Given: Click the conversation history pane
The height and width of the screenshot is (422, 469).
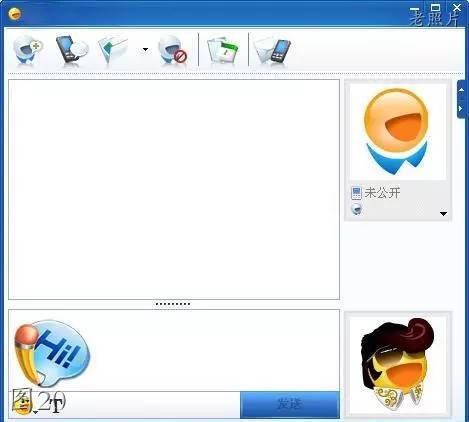Looking at the screenshot, I should (x=174, y=189).
